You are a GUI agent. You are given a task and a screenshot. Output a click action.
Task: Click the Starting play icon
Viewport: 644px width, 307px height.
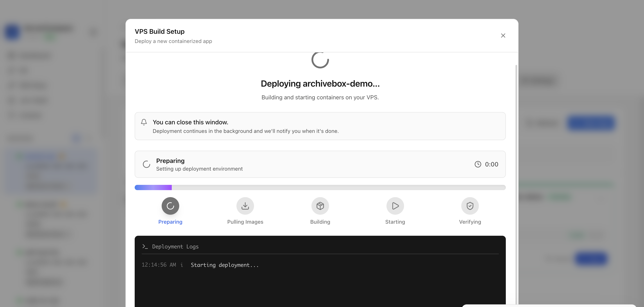tap(395, 206)
